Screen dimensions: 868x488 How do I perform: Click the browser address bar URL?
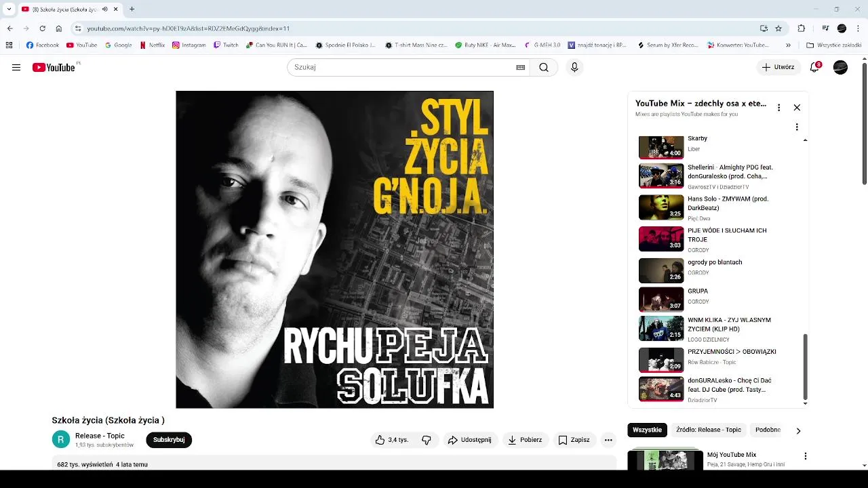(189, 28)
